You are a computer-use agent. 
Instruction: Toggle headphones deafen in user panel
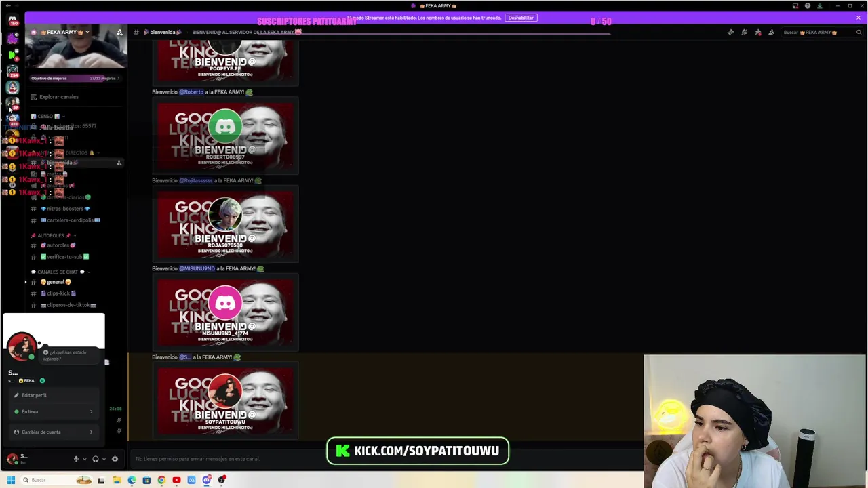tap(96, 459)
